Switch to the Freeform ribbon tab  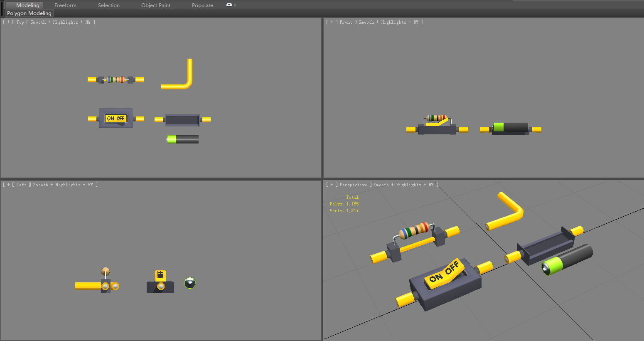(65, 5)
